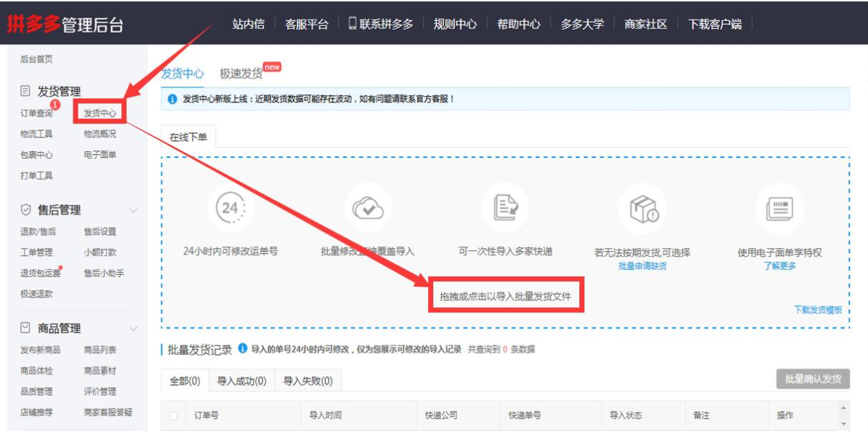
Task: Select 店铺推荐 in the sidebar
Action: (36, 412)
